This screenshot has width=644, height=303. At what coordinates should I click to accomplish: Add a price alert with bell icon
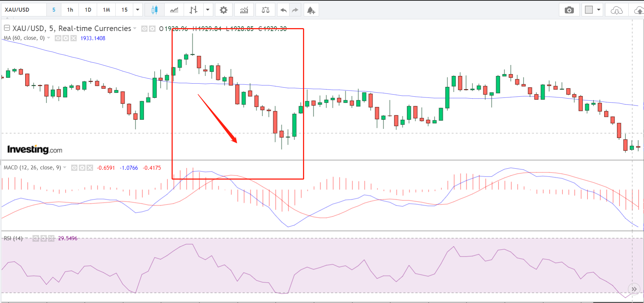click(x=311, y=10)
